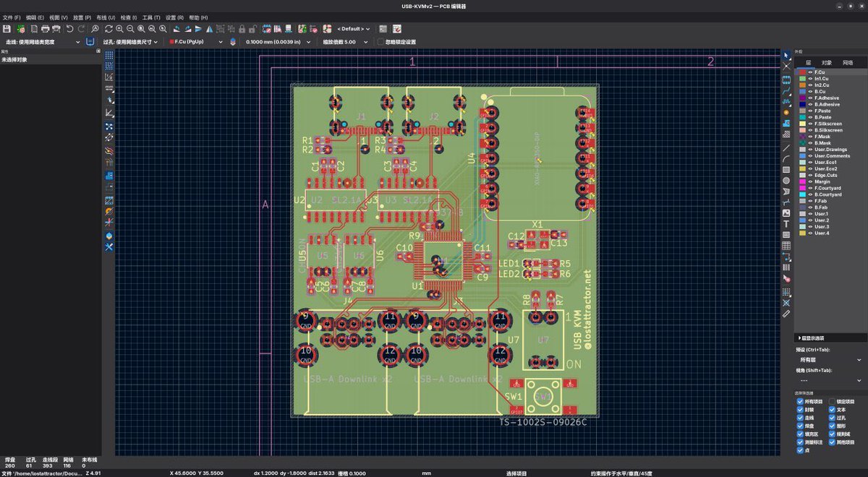Select the Measure ruler tool in right toolbar
Screen dimensions: 868x477
pos(786,312)
